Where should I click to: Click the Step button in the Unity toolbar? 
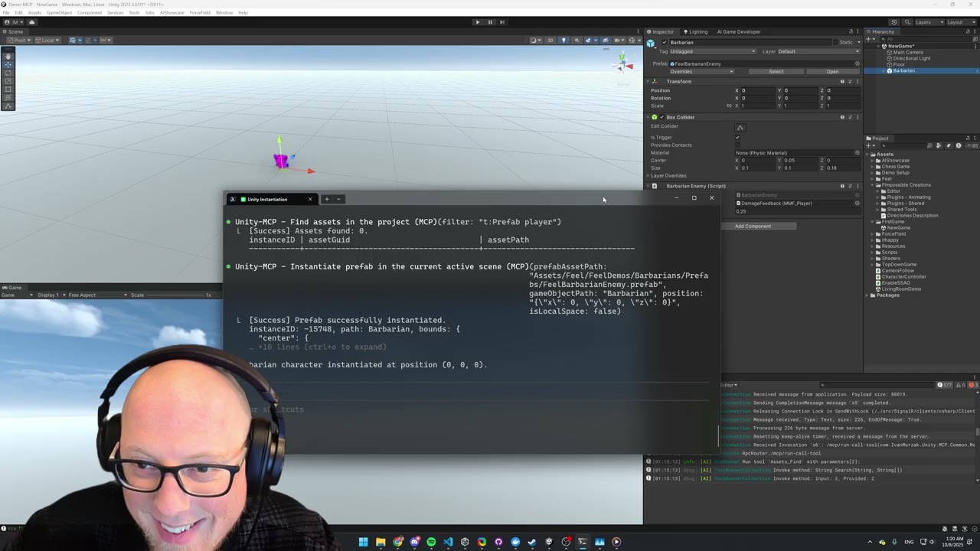click(502, 22)
